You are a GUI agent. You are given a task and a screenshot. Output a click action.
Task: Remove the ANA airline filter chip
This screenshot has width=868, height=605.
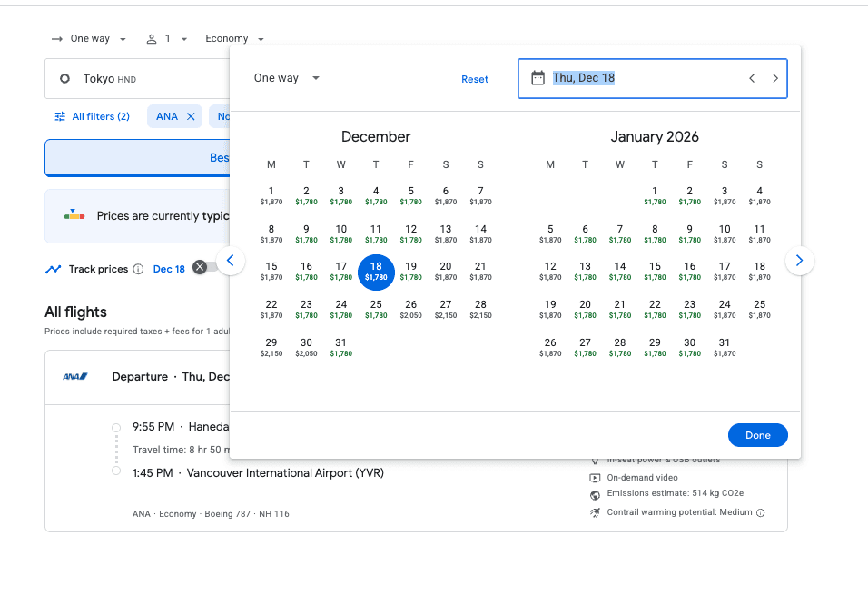pyautogui.click(x=191, y=116)
